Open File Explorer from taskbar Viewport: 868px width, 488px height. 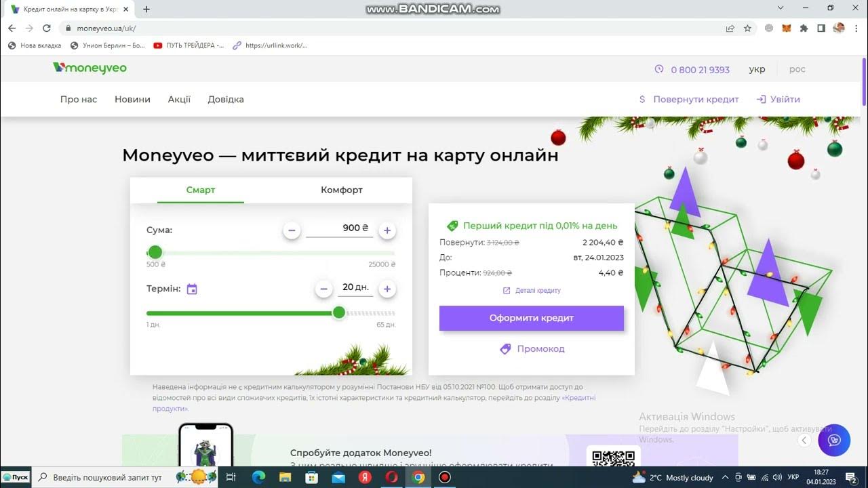tap(285, 477)
